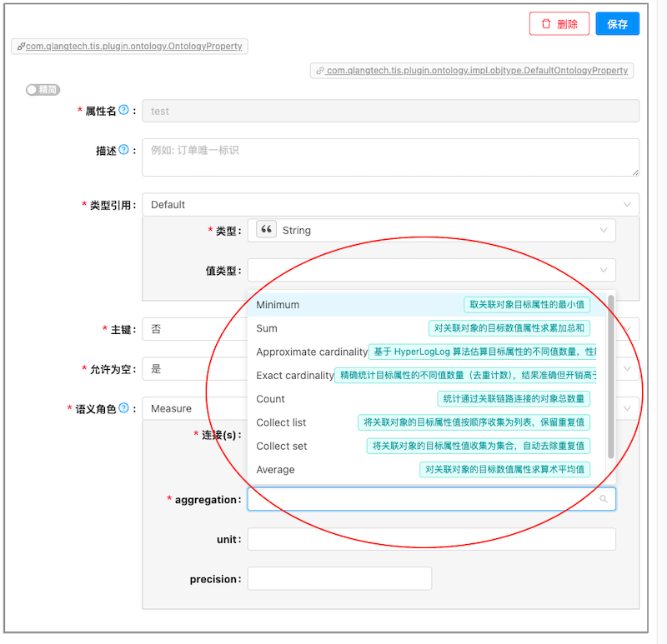Open the 允许为空 dropdown showing 是
667x644 pixels.
(x=390, y=368)
